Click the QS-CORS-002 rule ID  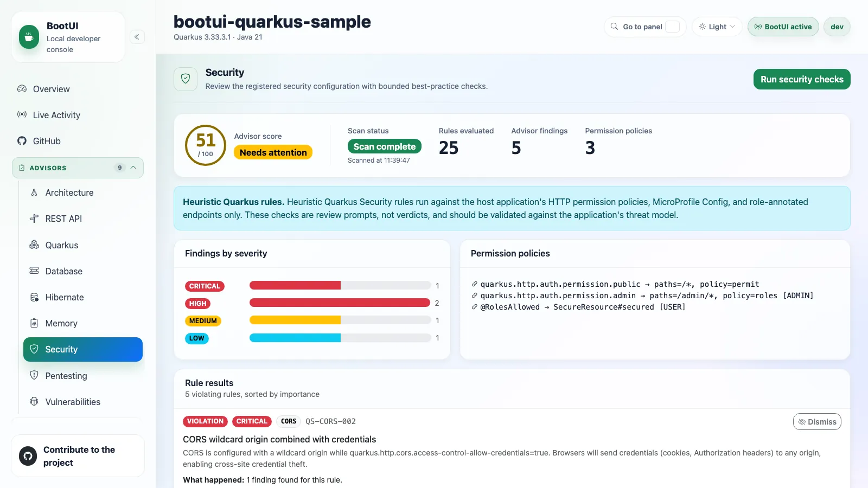click(330, 421)
